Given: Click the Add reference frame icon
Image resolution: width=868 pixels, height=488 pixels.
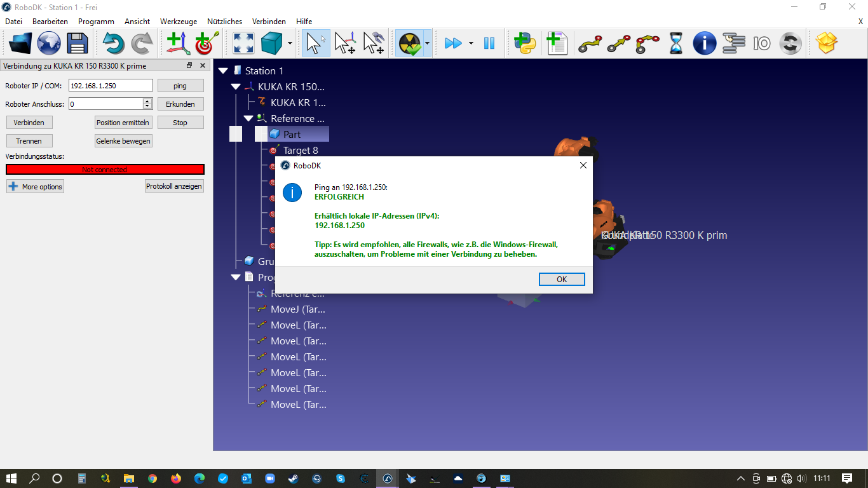Looking at the screenshot, I should pos(178,43).
